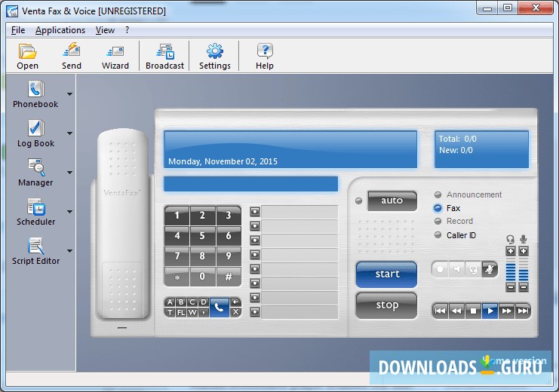The image size is (559, 392).
Task: Click the last speed-dial slot button
Action: click(x=254, y=312)
